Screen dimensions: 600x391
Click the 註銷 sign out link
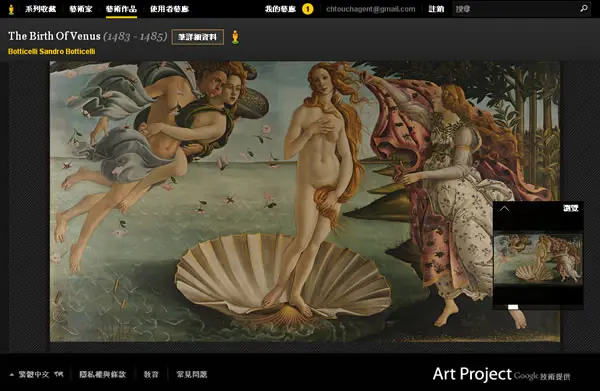436,9
